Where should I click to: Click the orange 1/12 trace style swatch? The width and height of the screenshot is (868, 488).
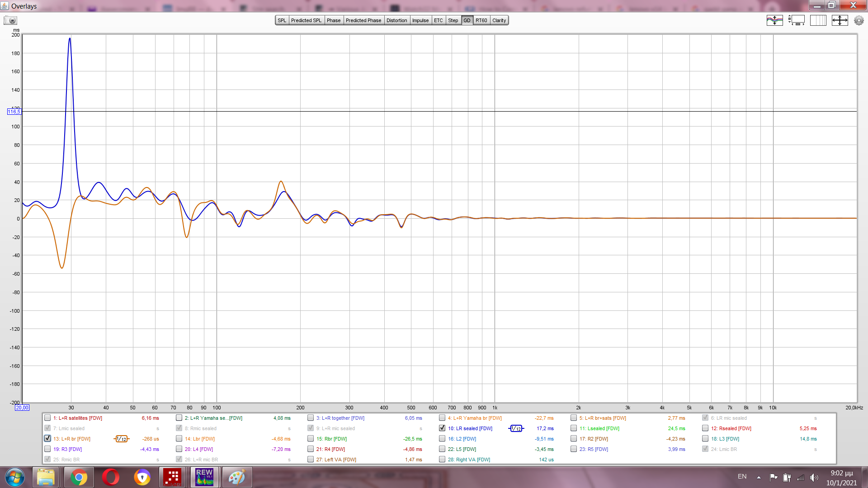coord(121,439)
